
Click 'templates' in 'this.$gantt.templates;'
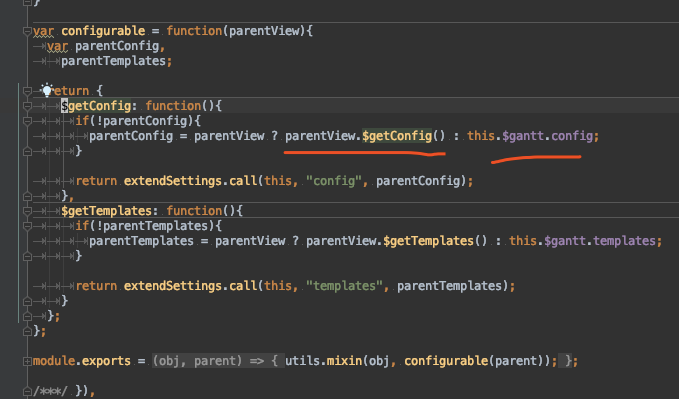(x=624, y=241)
